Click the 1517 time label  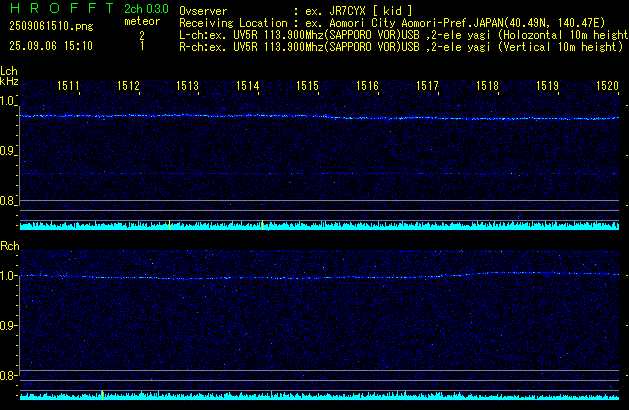[x=427, y=86]
